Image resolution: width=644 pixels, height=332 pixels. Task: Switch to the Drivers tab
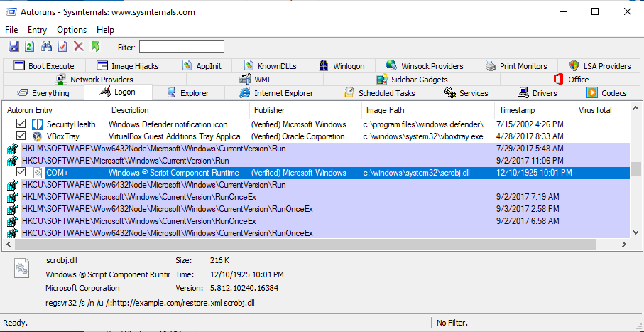(537, 93)
